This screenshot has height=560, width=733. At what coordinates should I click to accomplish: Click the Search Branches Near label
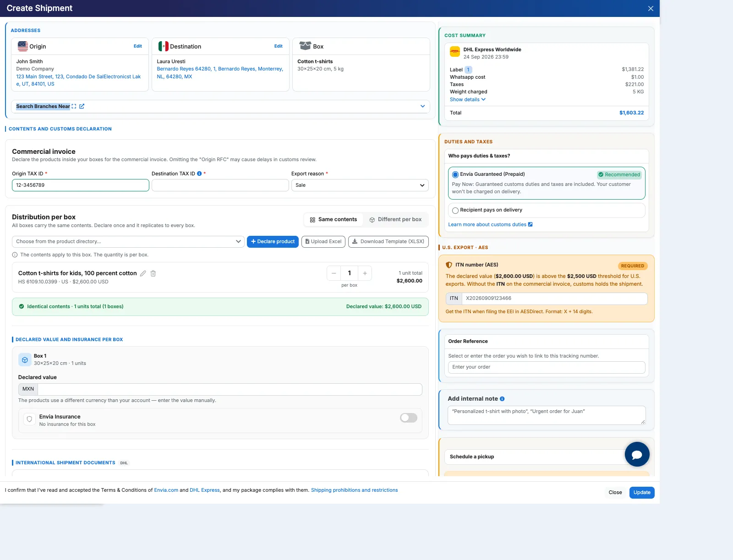click(x=43, y=106)
